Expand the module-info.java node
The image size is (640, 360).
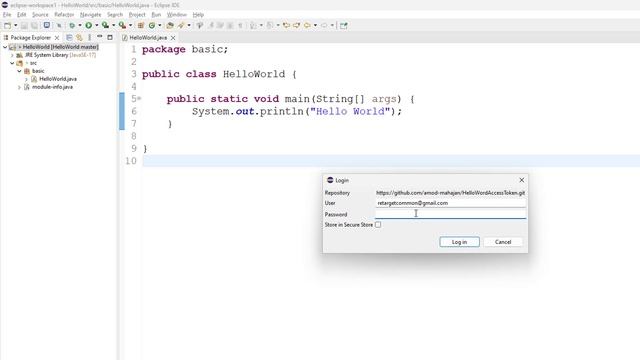tap(19, 87)
